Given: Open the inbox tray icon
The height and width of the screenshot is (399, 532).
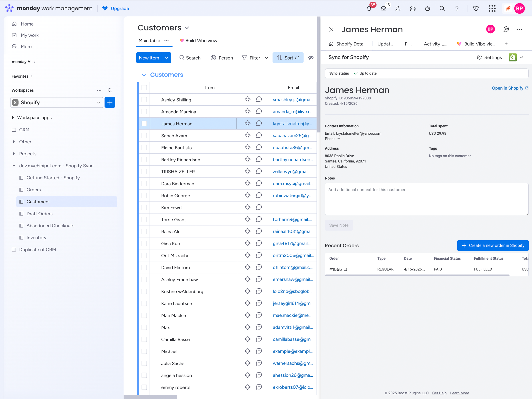Looking at the screenshot, I should 384,9.
